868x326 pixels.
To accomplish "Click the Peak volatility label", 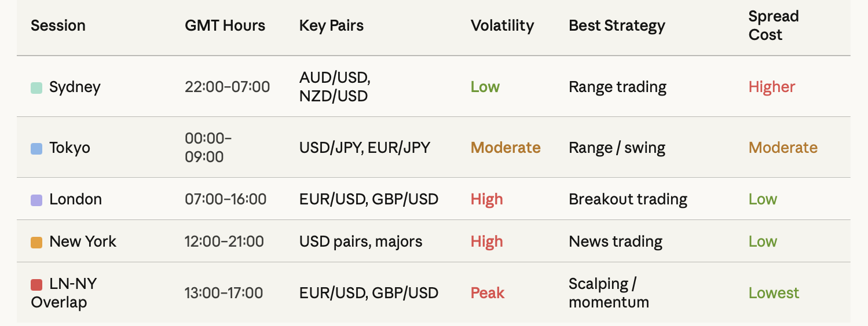I will [488, 293].
